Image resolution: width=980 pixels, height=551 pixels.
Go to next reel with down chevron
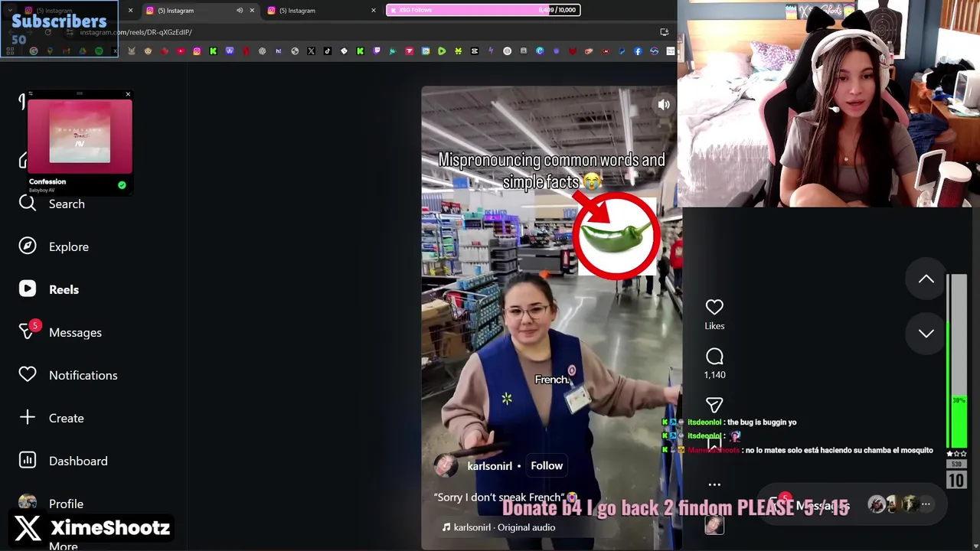pos(926,334)
